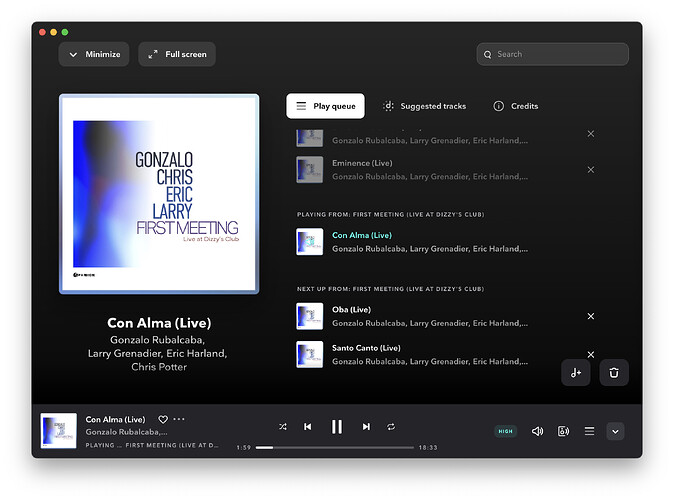The image size is (674, 499).
Task: Remove Eminence (Live) from the queue
Action: pyautogui.click(x=591, y=170)
